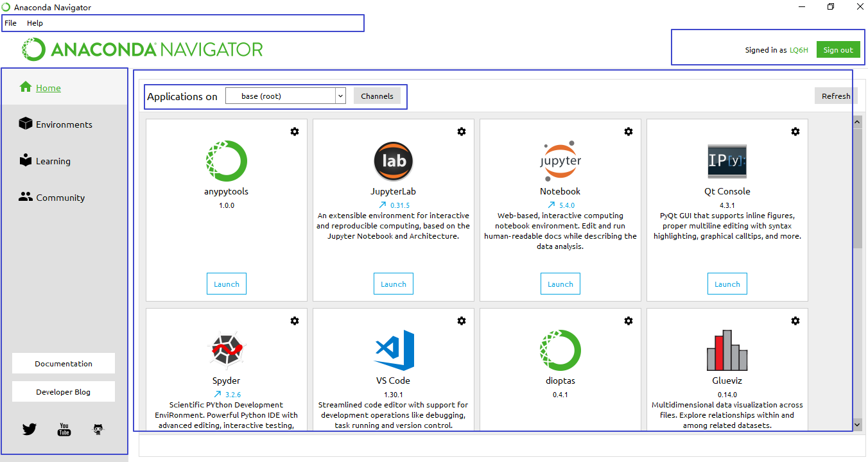868x462 pixels.
Task: Open settings gear on Notebook card
Action: coord(629,132)
